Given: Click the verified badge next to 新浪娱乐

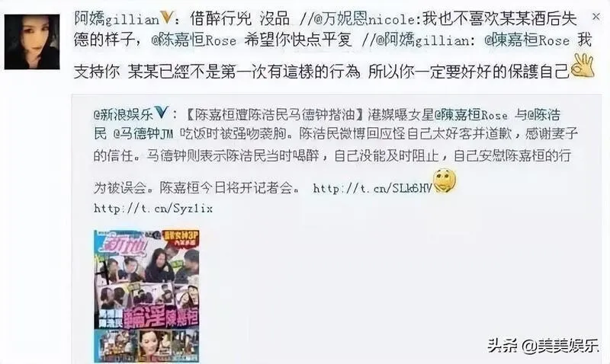Looking at the screenshot, I should [x=162, y=113].
